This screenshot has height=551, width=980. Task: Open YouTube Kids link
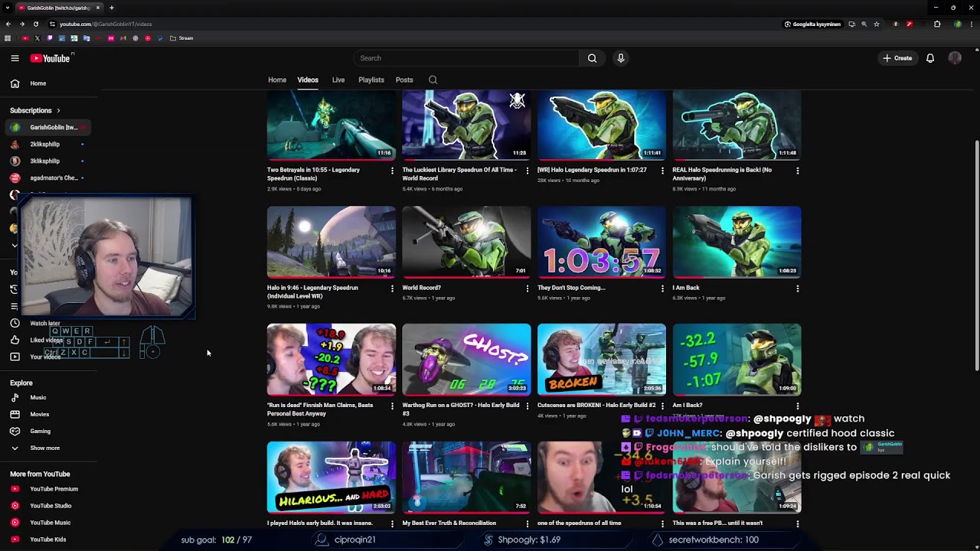click(x=49, y=540)
